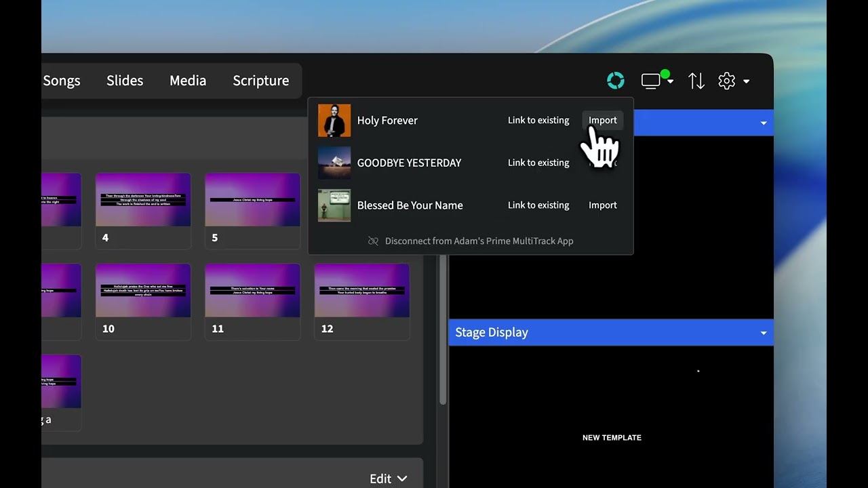Image resolution: width=868 pixels, height=488 pixels.
Task: Select slide thumbnail number 10
Action: [x=143, y=291]
